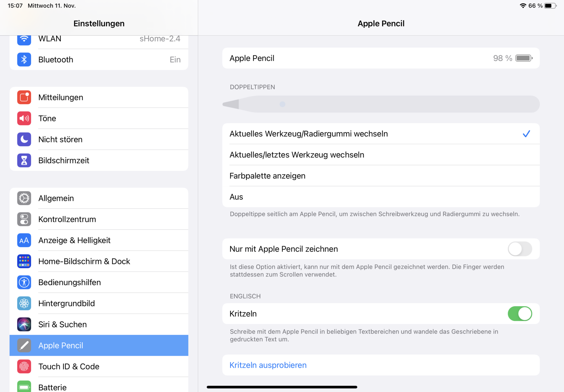The width and height of the screenshot is (564, 392).
Task: Tap the iPad battery icon in status bar
Action: tap(550, 6)
